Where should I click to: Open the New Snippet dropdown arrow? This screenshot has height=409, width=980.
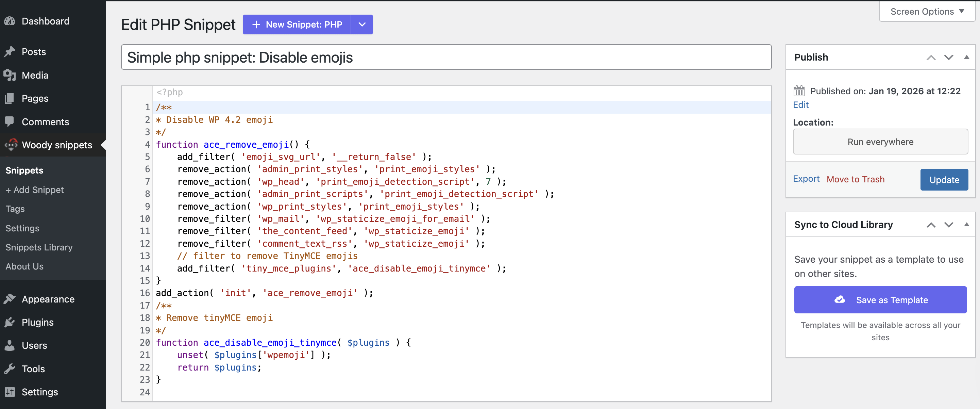(x=362, y=25)
